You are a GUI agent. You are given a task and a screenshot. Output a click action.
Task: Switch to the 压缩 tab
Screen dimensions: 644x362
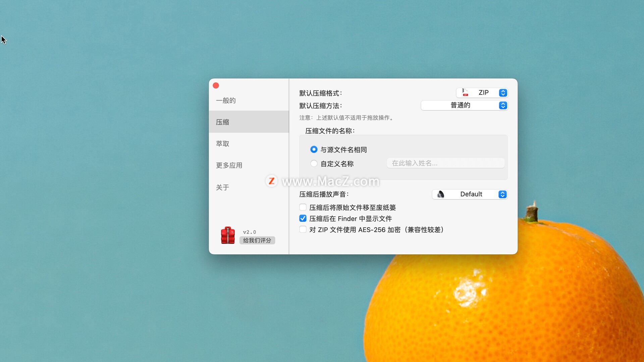click(249, 122)
